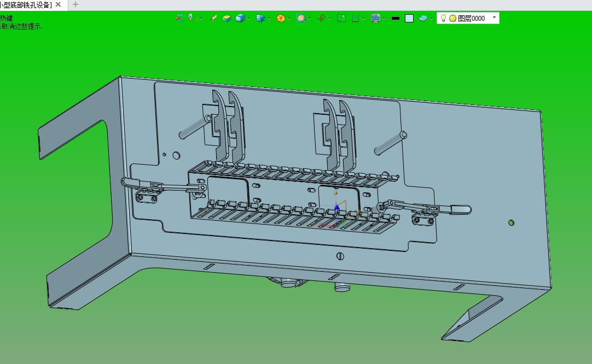Click the black line color swatch

(x=395, y=18)
